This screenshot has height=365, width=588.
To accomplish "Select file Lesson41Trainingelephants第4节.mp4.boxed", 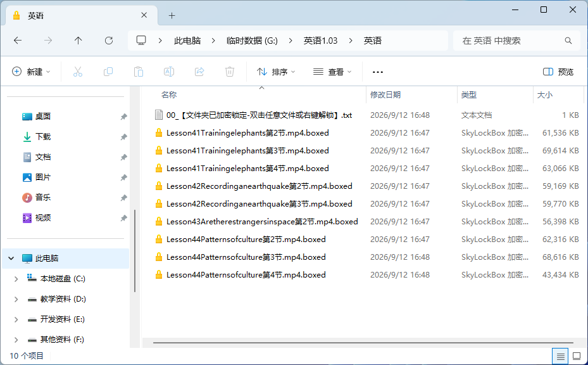I will pyautogui.click(x=247, y=168).
